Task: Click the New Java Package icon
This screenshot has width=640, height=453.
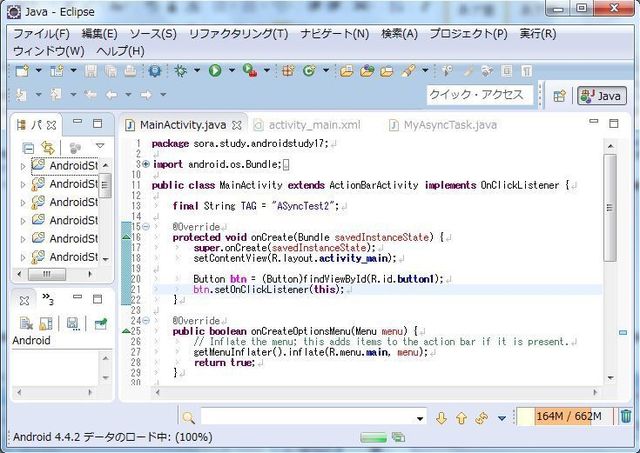Action: click(288, 71)
